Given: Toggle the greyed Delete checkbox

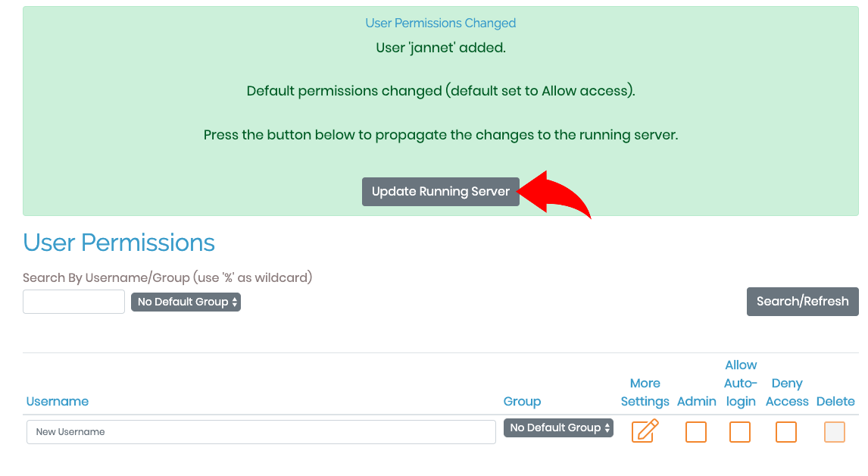Looking at the screenshot, I should click(x=834, y=432).
